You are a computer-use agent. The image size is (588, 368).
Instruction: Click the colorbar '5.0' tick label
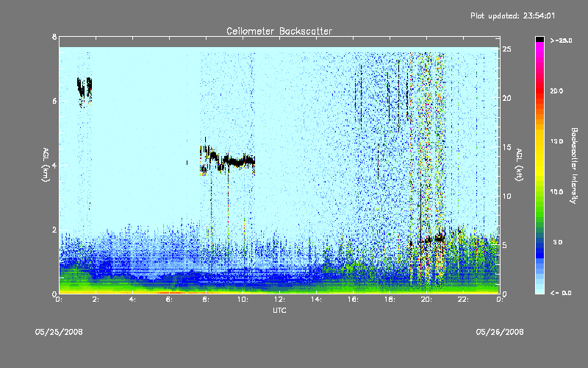tap(558, 242)
